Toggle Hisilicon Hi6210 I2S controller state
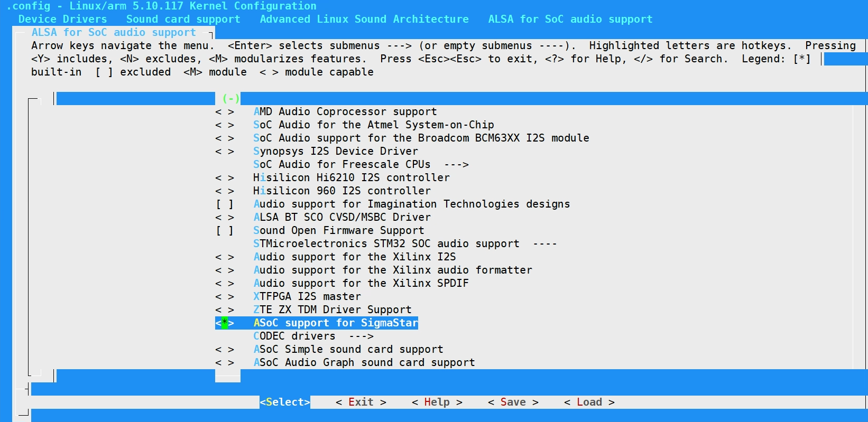Screen dimensions: 868x422 point(225,177)
